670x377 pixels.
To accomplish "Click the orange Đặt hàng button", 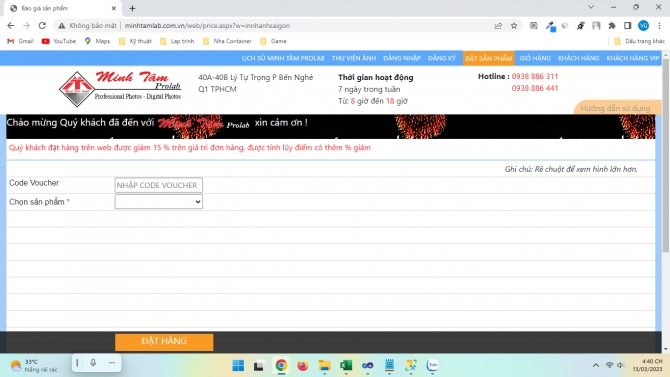I will (164, 342).
